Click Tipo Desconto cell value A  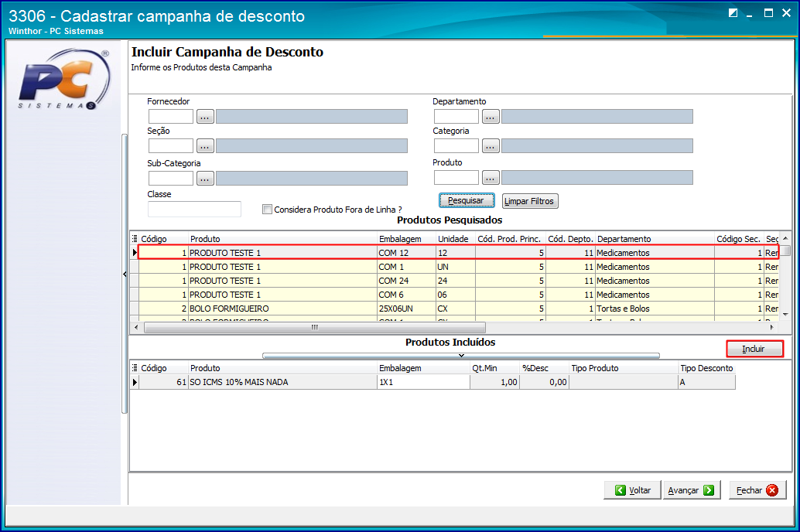(706, 382)
